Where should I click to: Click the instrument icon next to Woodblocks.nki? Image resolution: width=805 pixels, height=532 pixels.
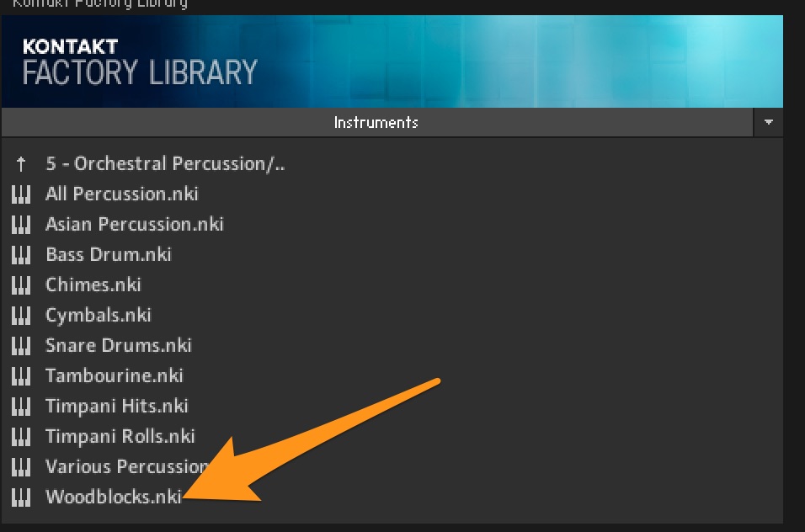tap(21, 497)
